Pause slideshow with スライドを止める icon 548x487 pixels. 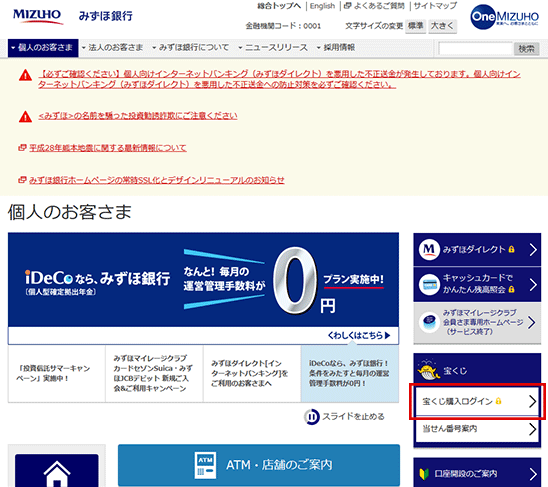311,416
